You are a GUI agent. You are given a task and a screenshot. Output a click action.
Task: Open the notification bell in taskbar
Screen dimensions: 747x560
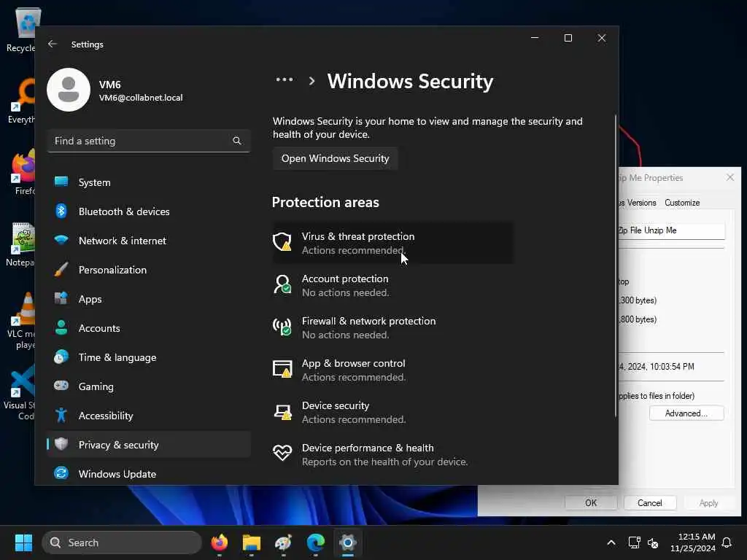point(727,542)
